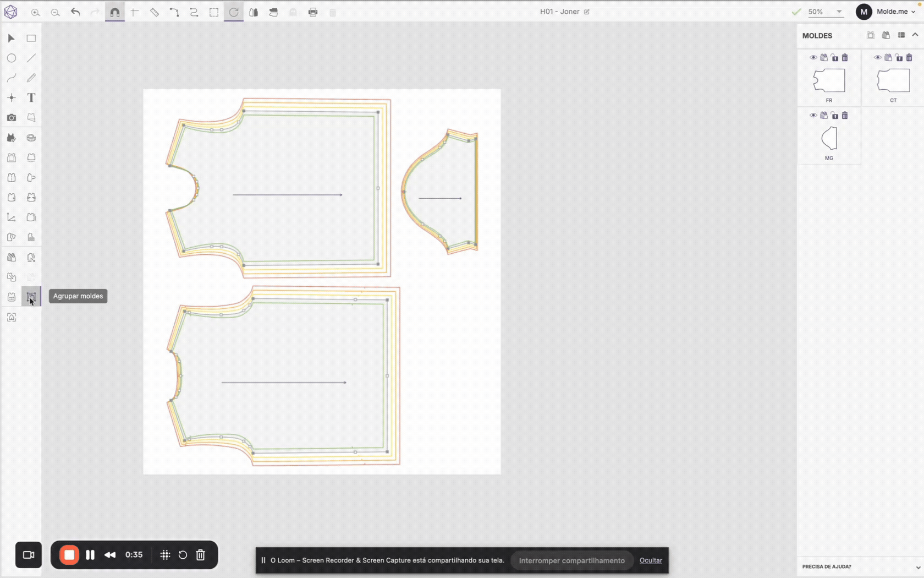Toggle visibility of the MG mold

pyautogui.click(x=813, y=116)
